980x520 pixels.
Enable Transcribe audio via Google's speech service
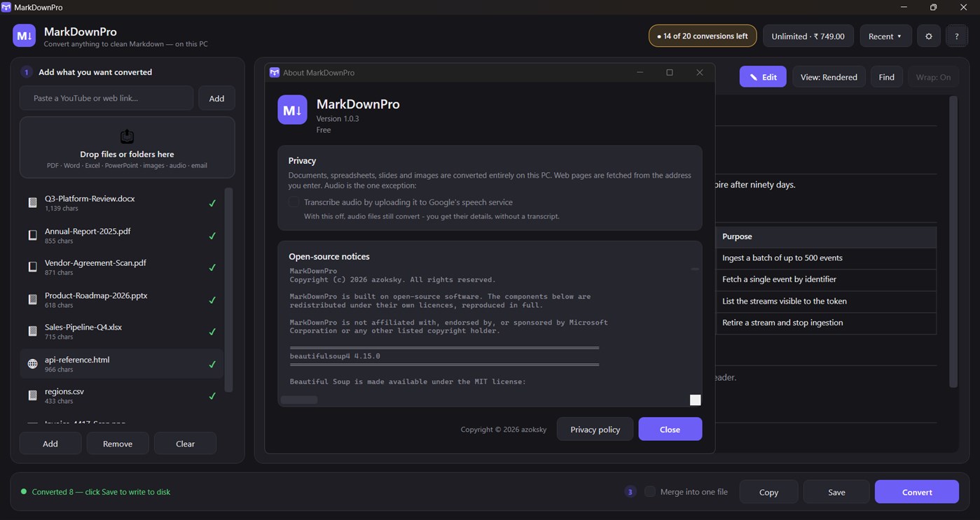coord(294,202)
